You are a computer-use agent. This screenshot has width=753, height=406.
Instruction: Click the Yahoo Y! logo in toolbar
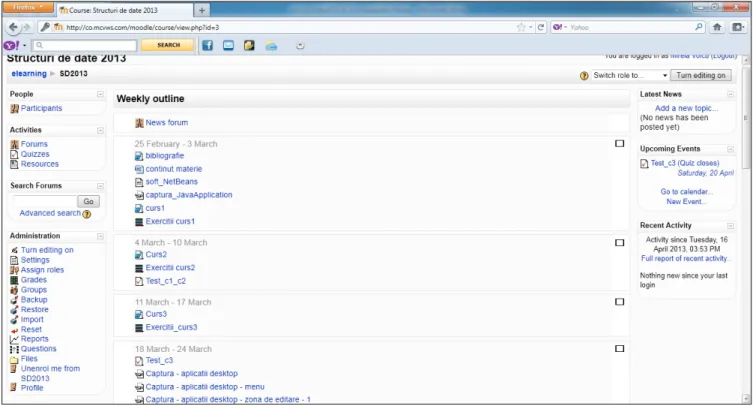click(x=11, y=46)
